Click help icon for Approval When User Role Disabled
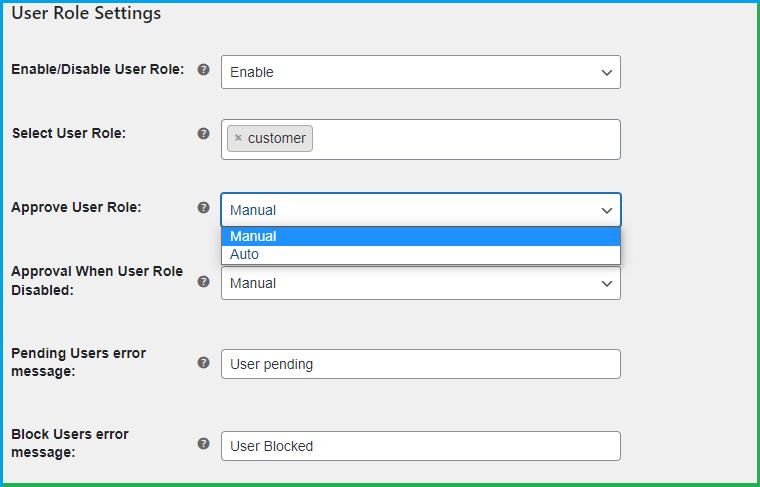The image size is (760, 487). 204,282
